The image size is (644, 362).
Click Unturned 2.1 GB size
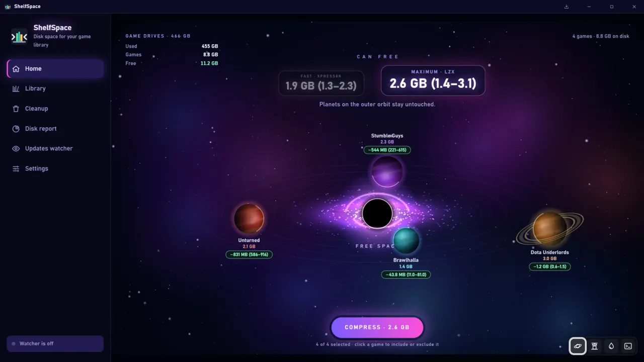(x=249, y=247)
